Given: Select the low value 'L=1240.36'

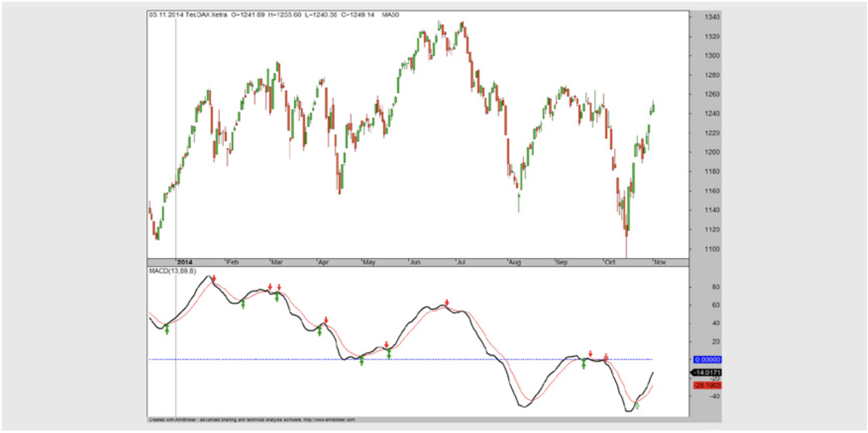Looking at the screenshot, I should pyautogui.click(x=321, y=15).
